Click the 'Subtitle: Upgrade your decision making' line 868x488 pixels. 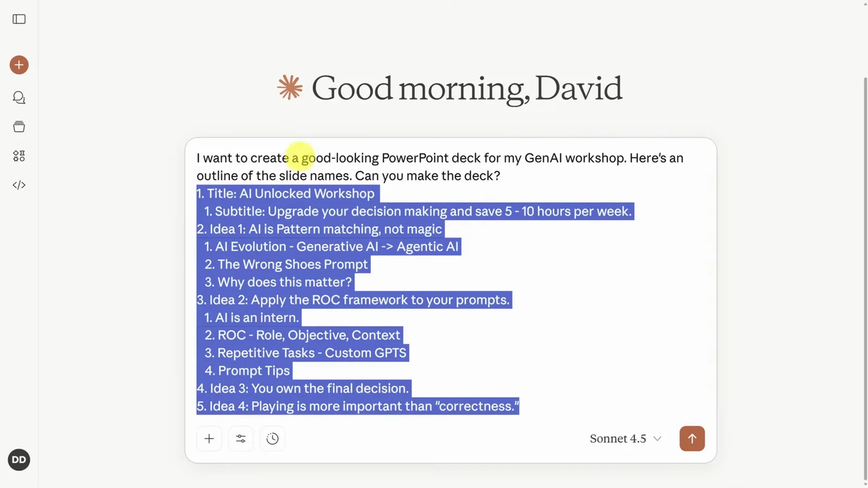pyautogui.click(x=418, y=211)
